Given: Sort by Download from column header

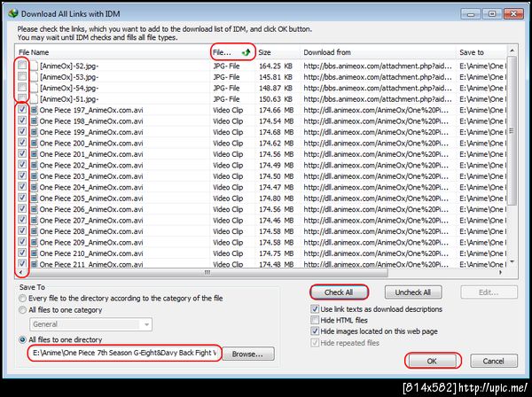Looking at the screenshot, I should point(378,52).
